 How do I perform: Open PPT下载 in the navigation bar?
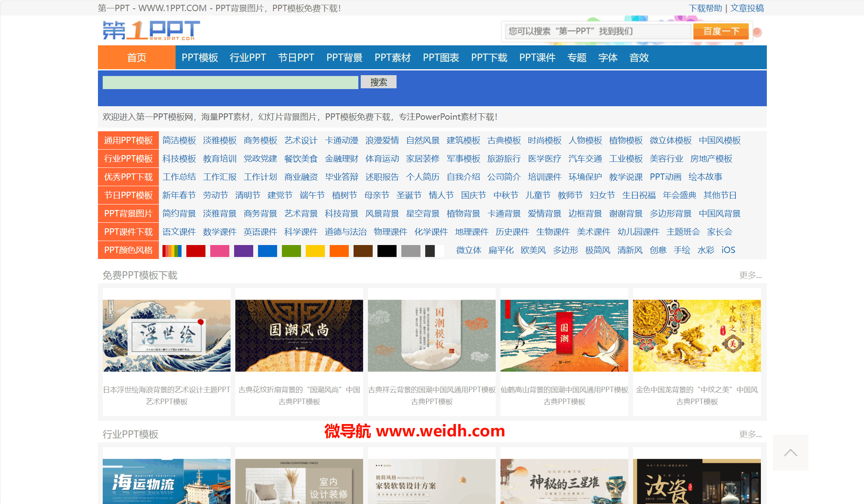coord(489,58)
